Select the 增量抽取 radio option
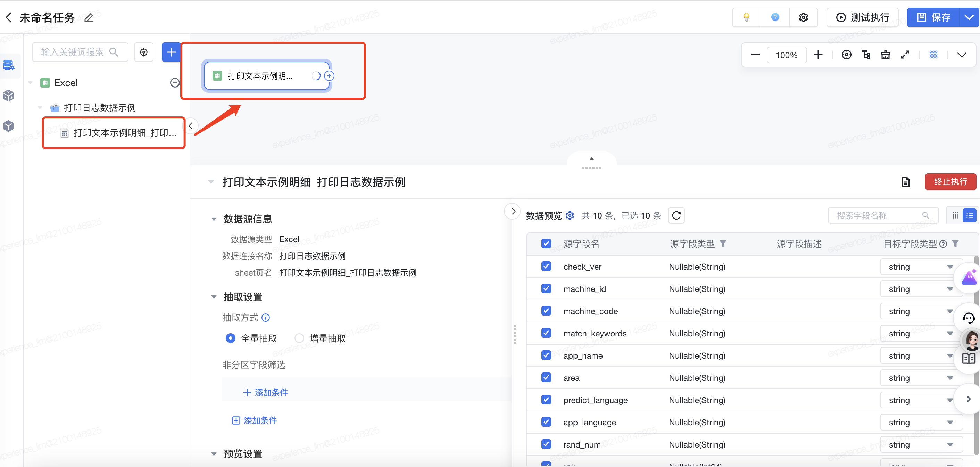 [299, 338]
